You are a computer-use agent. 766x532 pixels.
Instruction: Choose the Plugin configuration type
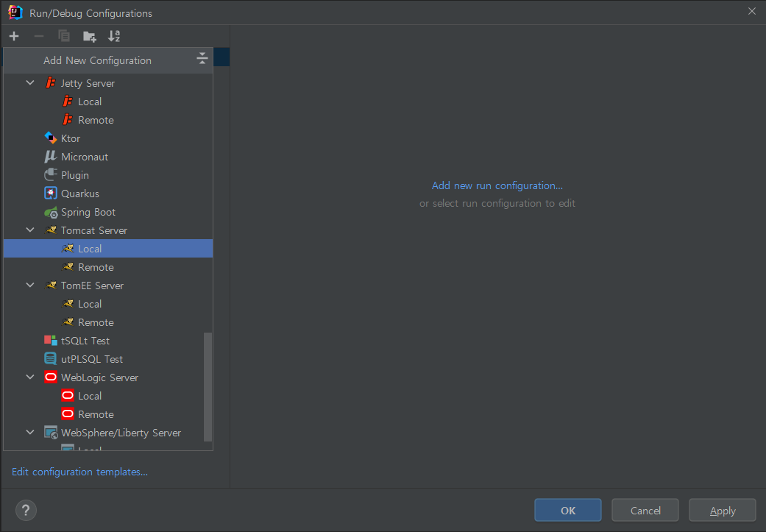tap(108, 175)
